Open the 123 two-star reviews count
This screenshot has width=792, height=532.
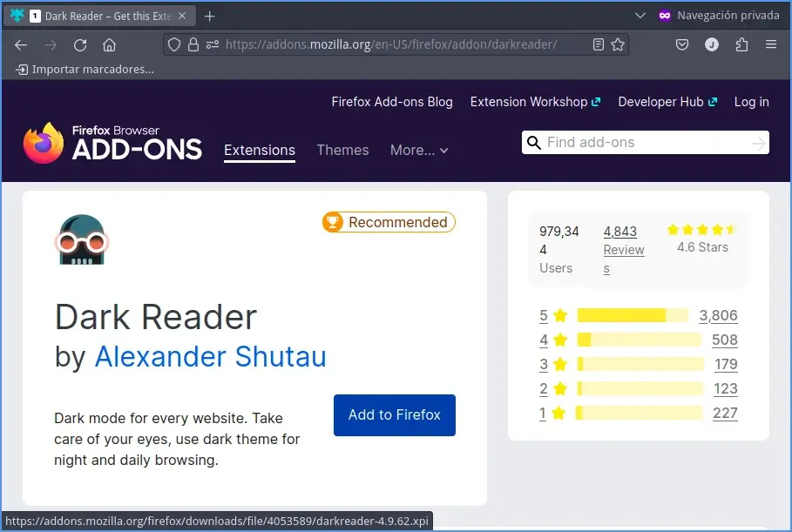point(726,388)
